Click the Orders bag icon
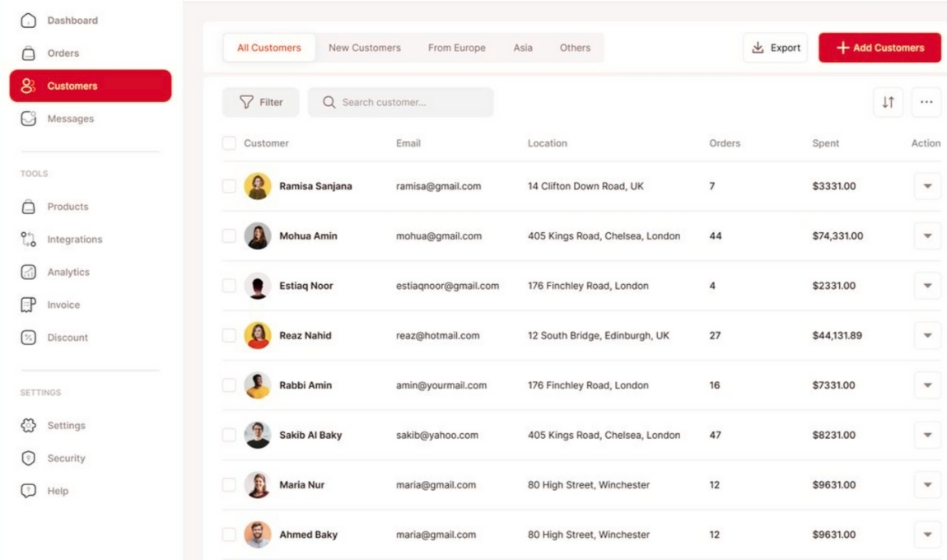 point(28,54)
